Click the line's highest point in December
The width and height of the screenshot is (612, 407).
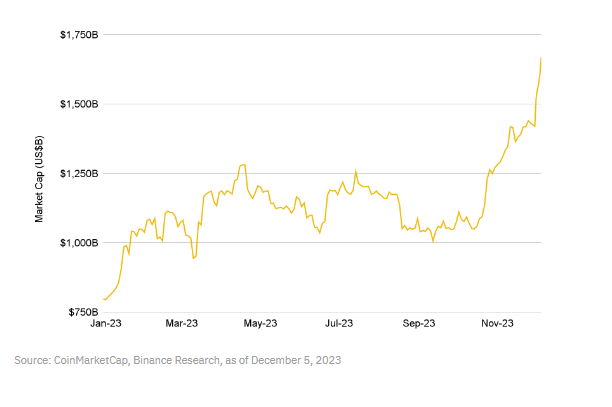(x=541, y=58)
